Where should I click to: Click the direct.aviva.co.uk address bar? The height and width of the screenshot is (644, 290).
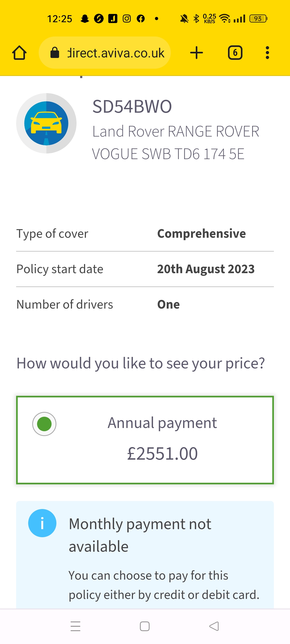[105, 53]
